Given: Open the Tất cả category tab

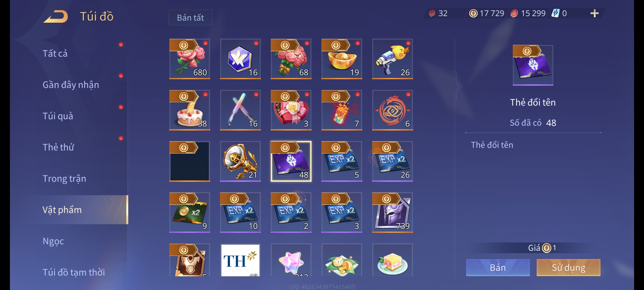Looking at the screenshot, I should 55,53.
